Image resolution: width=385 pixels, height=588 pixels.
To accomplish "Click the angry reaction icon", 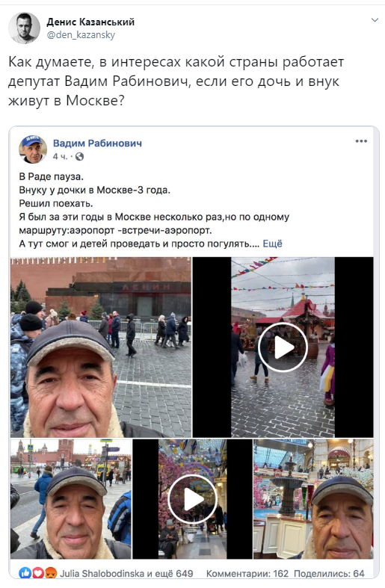I will tap(51, 573).
